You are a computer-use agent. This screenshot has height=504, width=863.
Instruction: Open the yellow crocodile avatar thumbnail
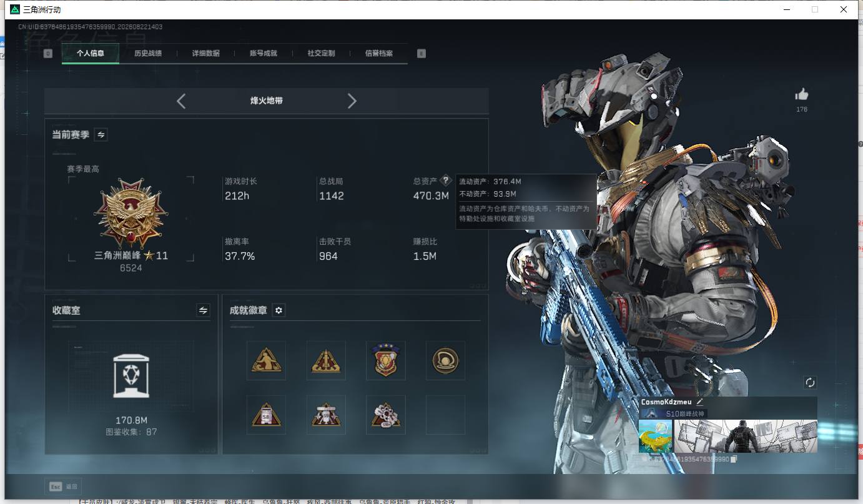tap(656, 436)
